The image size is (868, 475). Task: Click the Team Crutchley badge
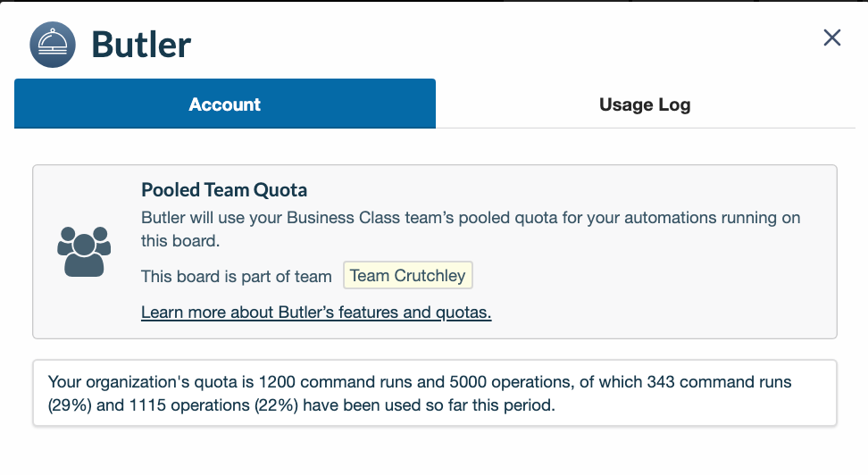coord(407,276)
